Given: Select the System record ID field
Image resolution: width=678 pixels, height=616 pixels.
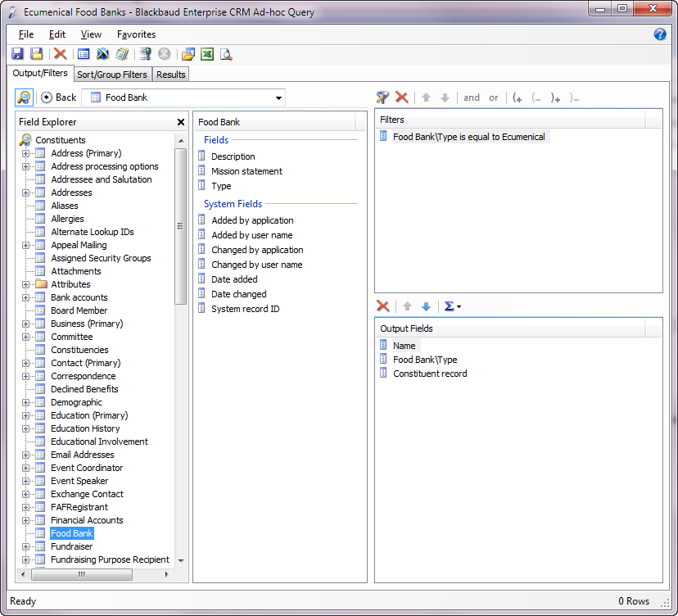Looking at the screenshot, I should pyautogui.click(x=245, y=309).
